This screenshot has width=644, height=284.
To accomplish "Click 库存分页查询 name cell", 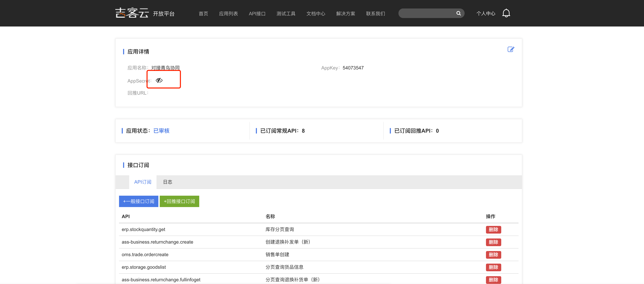I will [279, 229].
